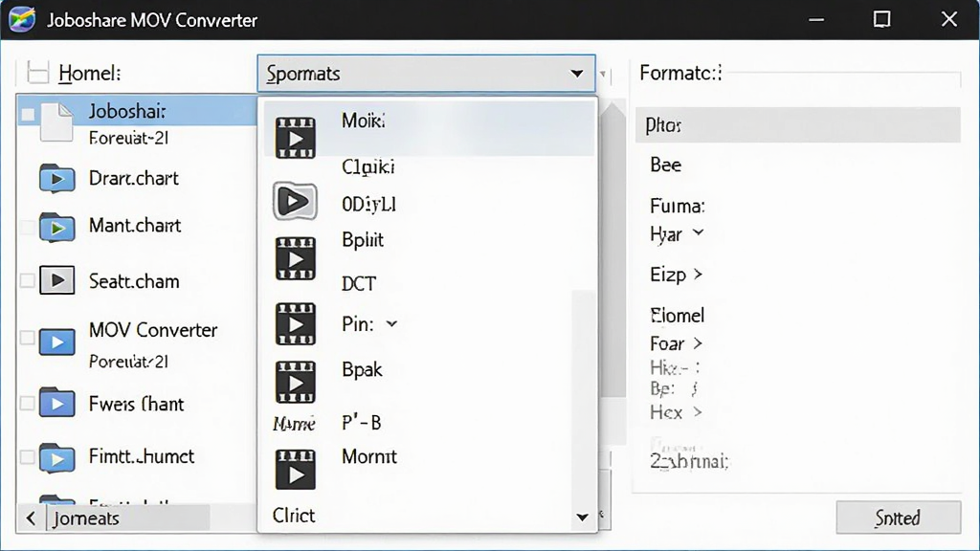Click the Elomel entry in right panel
980x551 pixels.
click(678, 316)
